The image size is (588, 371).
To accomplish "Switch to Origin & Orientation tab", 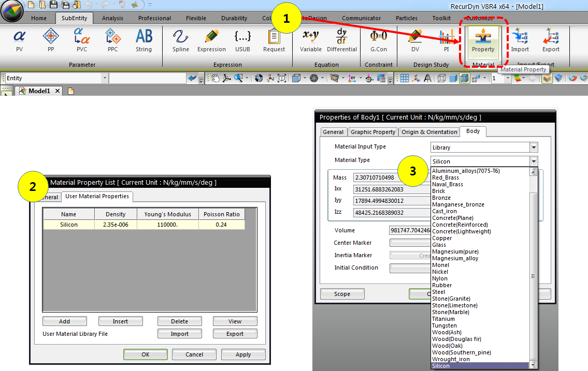I will 429,132.
